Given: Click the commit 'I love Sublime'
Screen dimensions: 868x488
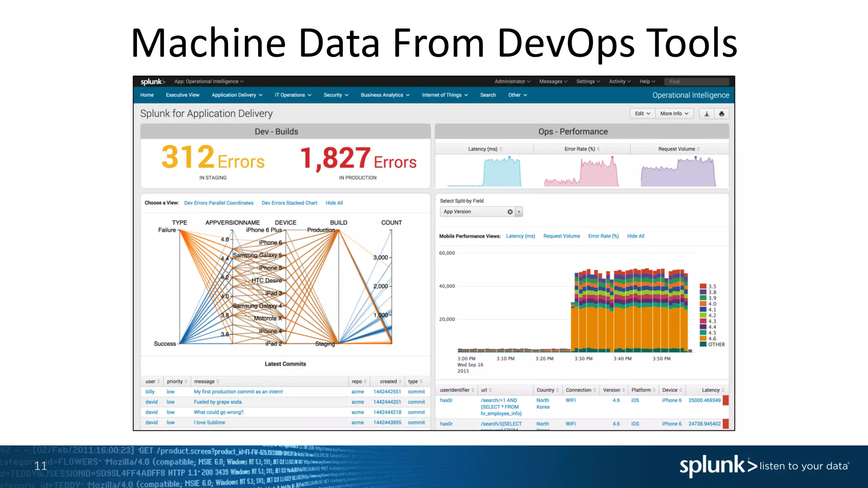Looking at the screenshot, I should tap(209, 422).
